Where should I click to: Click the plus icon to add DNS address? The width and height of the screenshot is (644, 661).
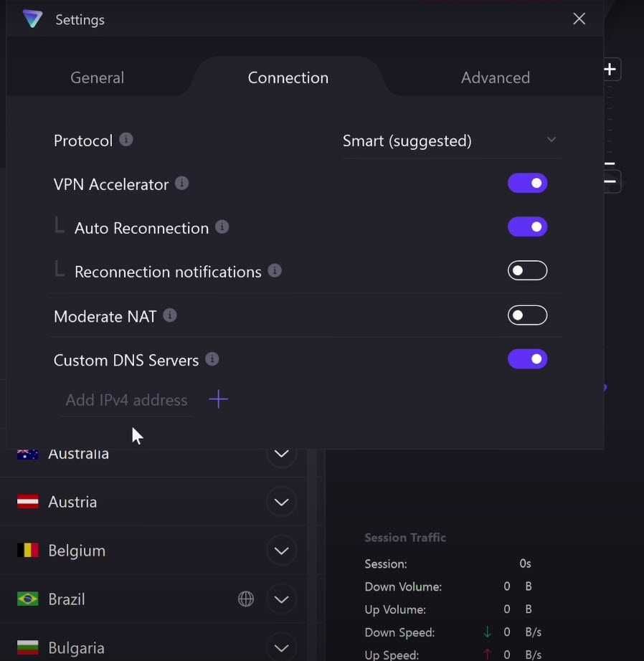click(x=218, y=399)
